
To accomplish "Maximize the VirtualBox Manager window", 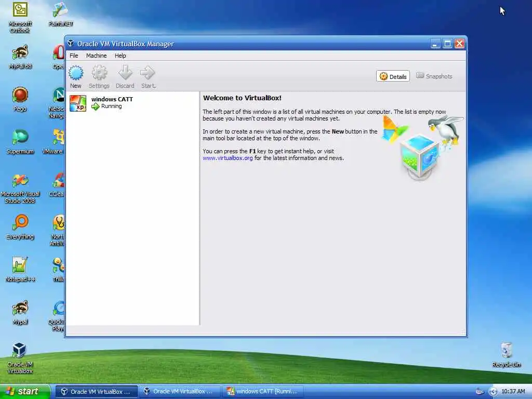I will 447,44.
